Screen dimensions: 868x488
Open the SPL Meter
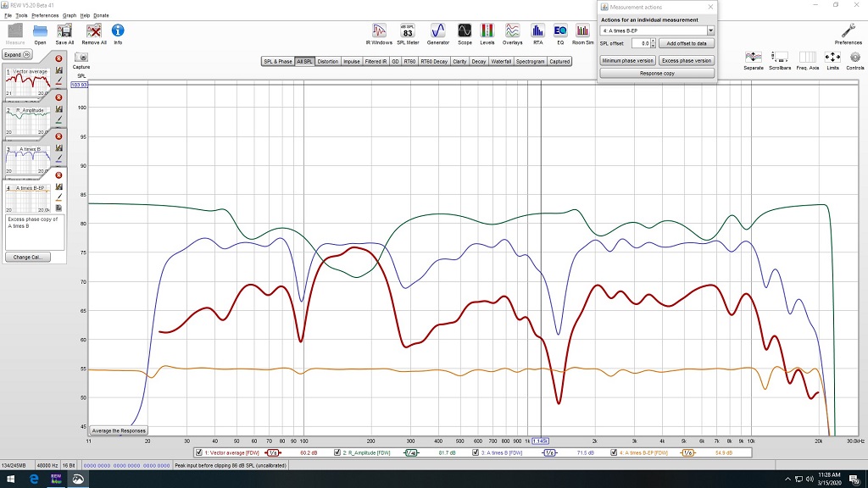408,31
